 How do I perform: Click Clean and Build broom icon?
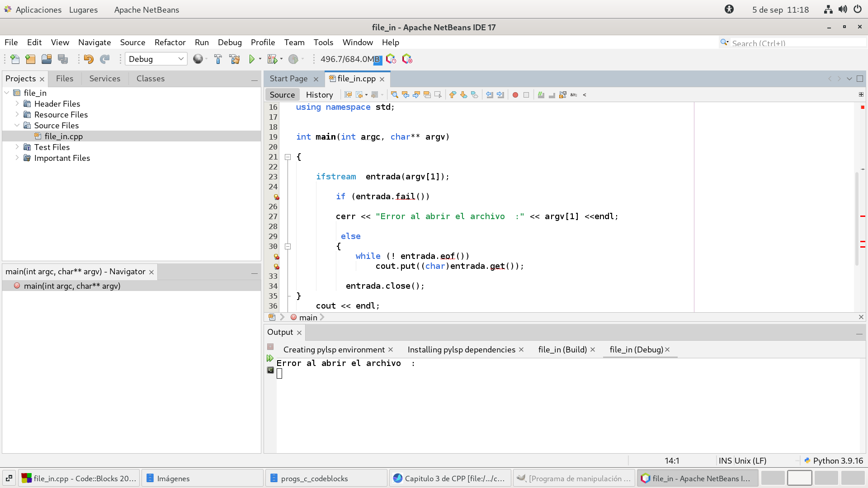(234, 59)
